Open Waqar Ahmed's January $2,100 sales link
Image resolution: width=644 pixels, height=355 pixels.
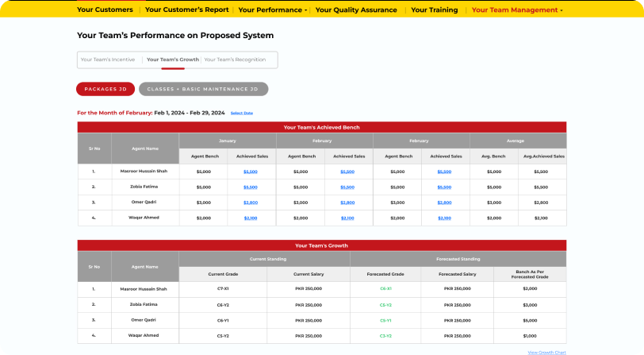(251, 218)
